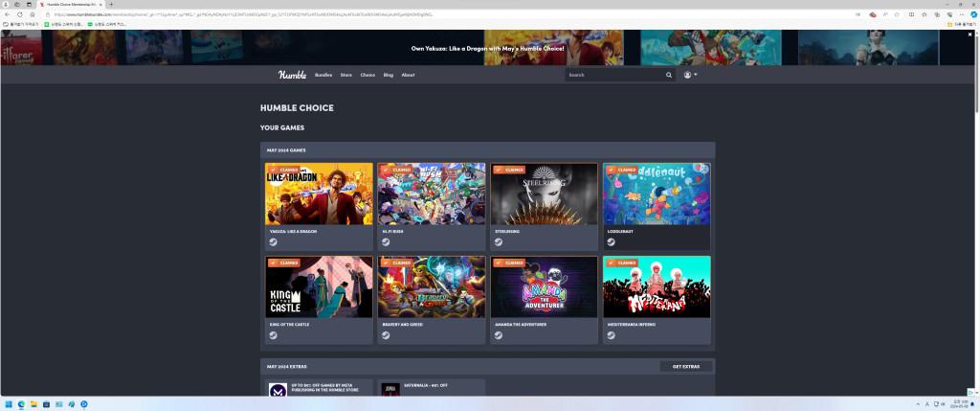The image size is (980, 411).
Task: Click Steam icon under King of the Castle
Action: pyautogui.click(x=274, y=335)
